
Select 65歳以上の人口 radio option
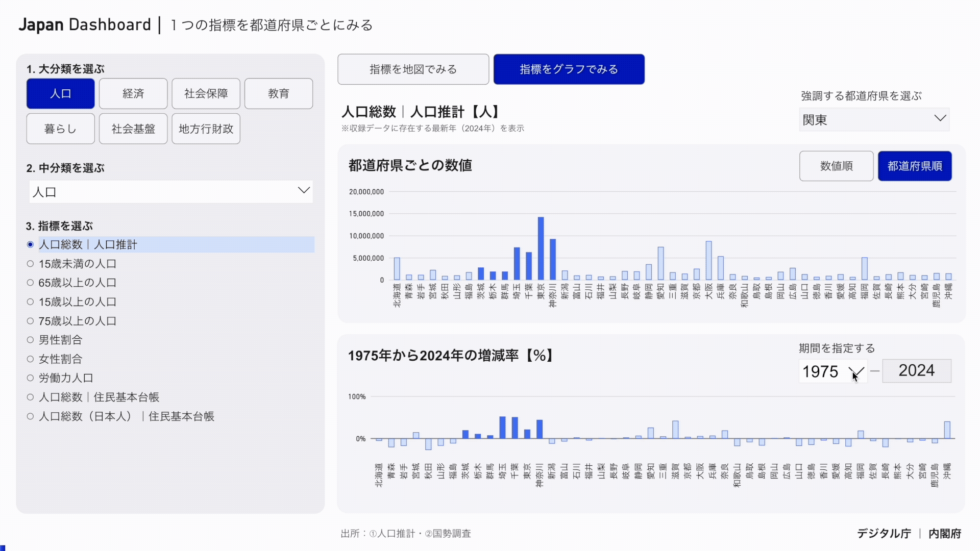pyautogui.click(x=31, y=283)
